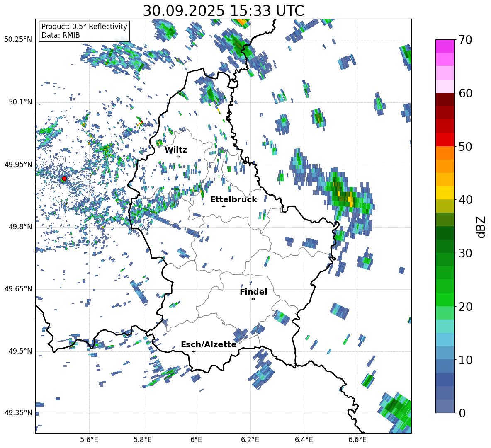Click the 49.65°N latitude label
This screenshot has height=448, width=491.
click(18, 289)
